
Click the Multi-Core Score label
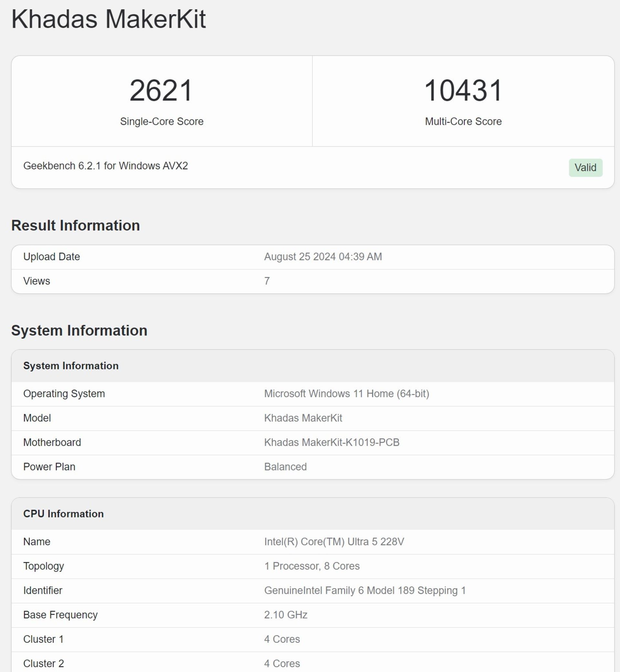[x=463, y=121]
